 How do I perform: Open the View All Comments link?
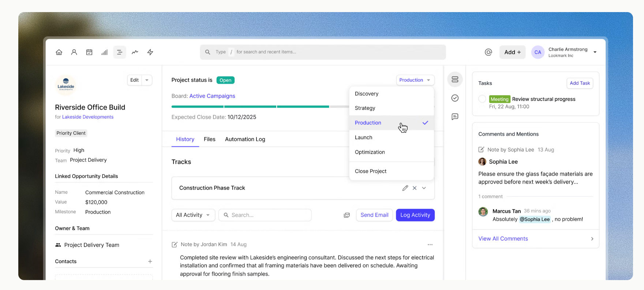pyautogui.click(x=503, y=239)
